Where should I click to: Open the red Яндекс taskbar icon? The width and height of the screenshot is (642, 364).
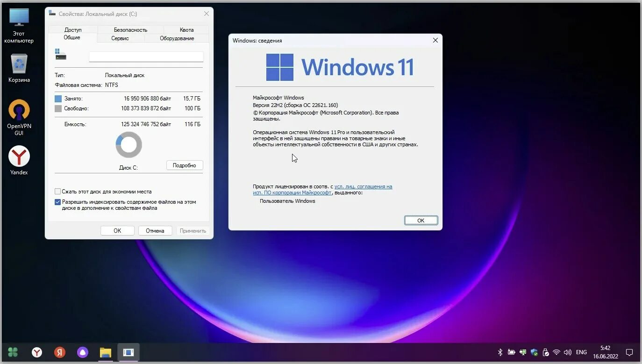(59, 352)
